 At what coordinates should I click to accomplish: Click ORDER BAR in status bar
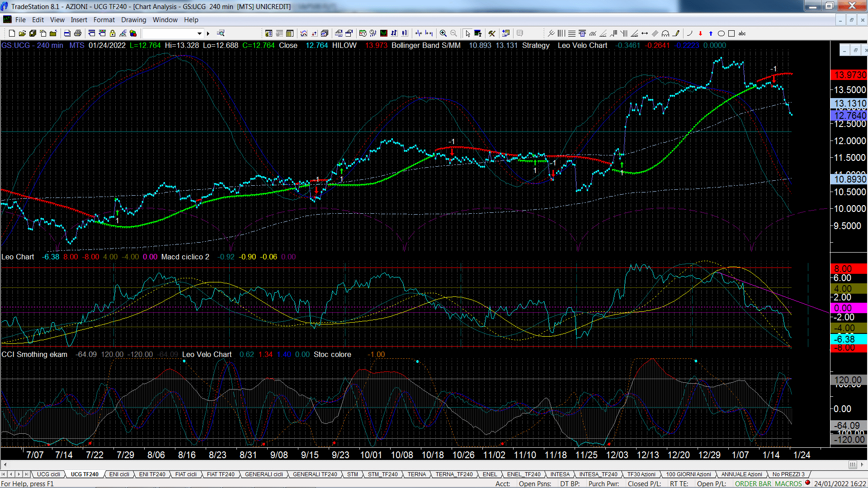753,484
